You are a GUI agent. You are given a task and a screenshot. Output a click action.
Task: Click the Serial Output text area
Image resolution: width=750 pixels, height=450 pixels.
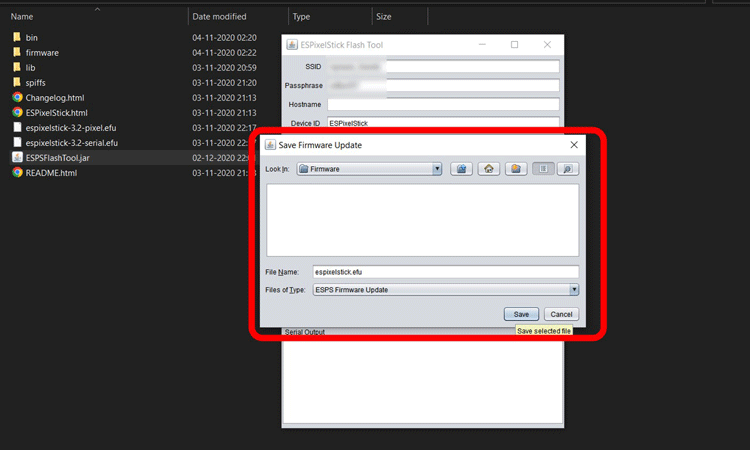422,383
